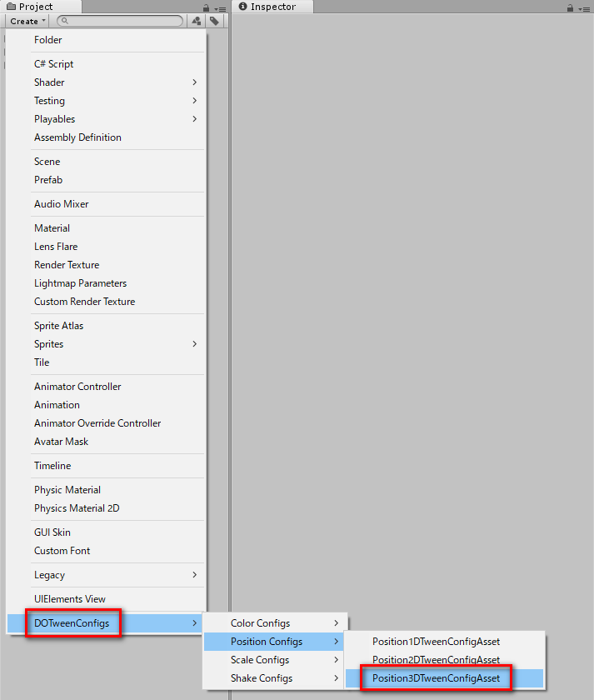Choose the Animation menu item
This screenshot has width=594, height=700.
click(106, 404)
